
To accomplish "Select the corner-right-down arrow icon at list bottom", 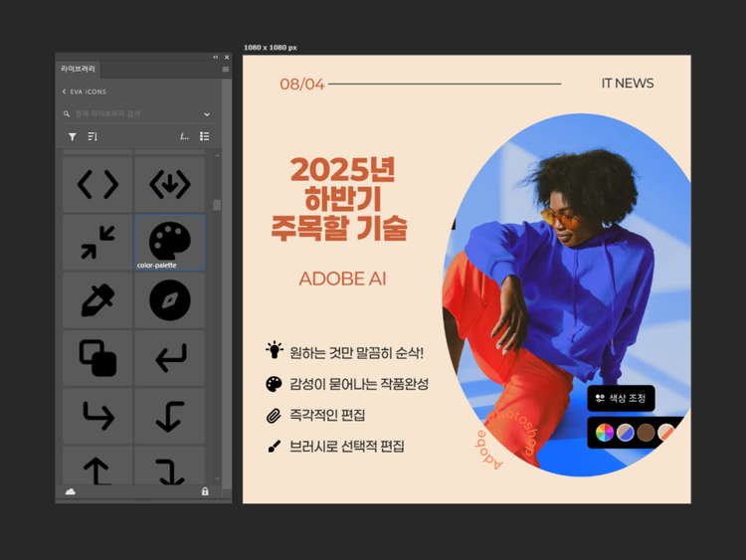I will 170,467.
